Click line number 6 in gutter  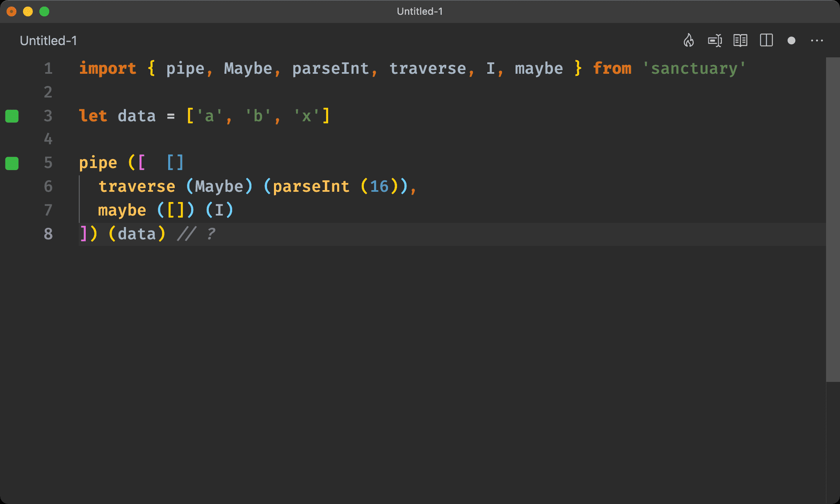pyautogui.click(x=48, y=186)
